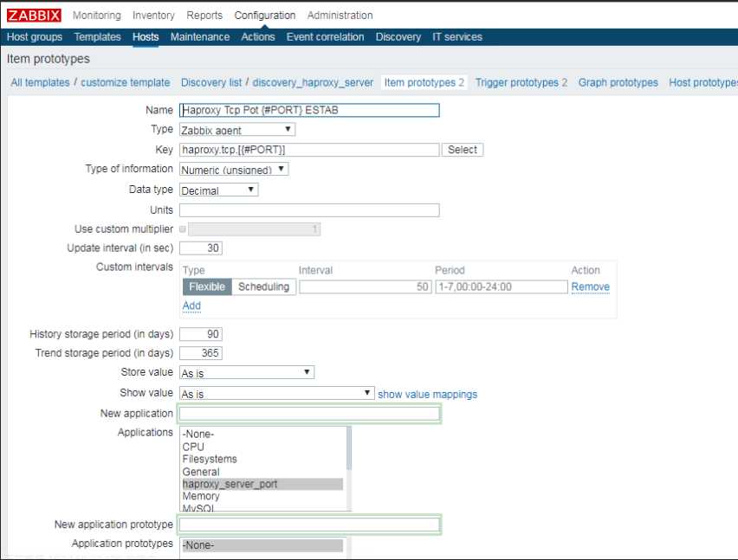Open the Type dropdown (Zabbix agent)
Viewport: 738px width, 560px height.
[237, 130]
